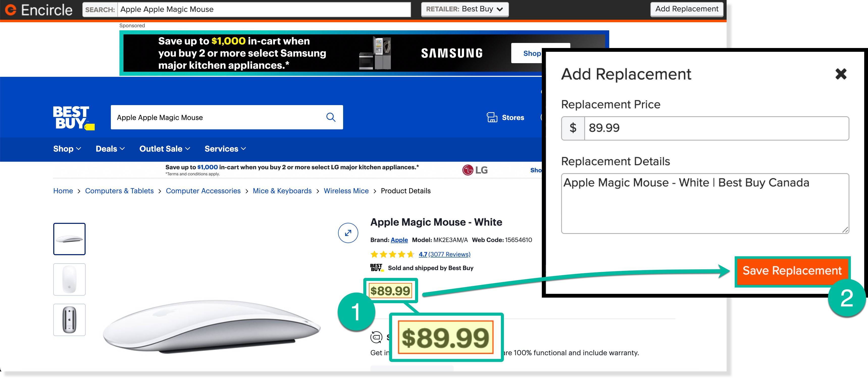This screenshot has height=382, width=868.
Task: Open the Retailer: Best Buy dropdown
Action: [465, 9]
